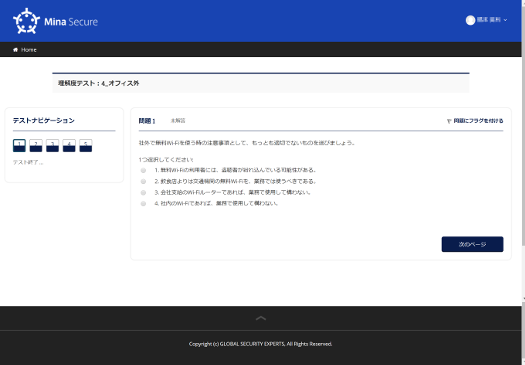525x365 pixels.
Task: Select answer option 4 radio button
Action: click(143, 204)
